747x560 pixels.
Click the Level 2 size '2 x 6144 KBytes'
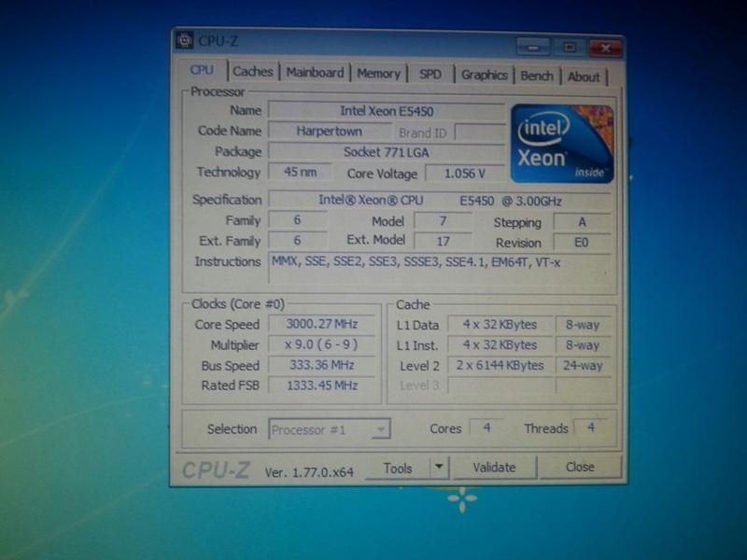pyautogui.click(x=500, y=365)
